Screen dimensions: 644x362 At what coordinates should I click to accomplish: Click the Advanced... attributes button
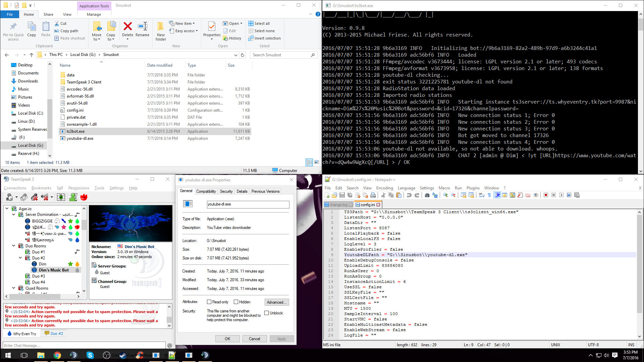pos(276,302)
